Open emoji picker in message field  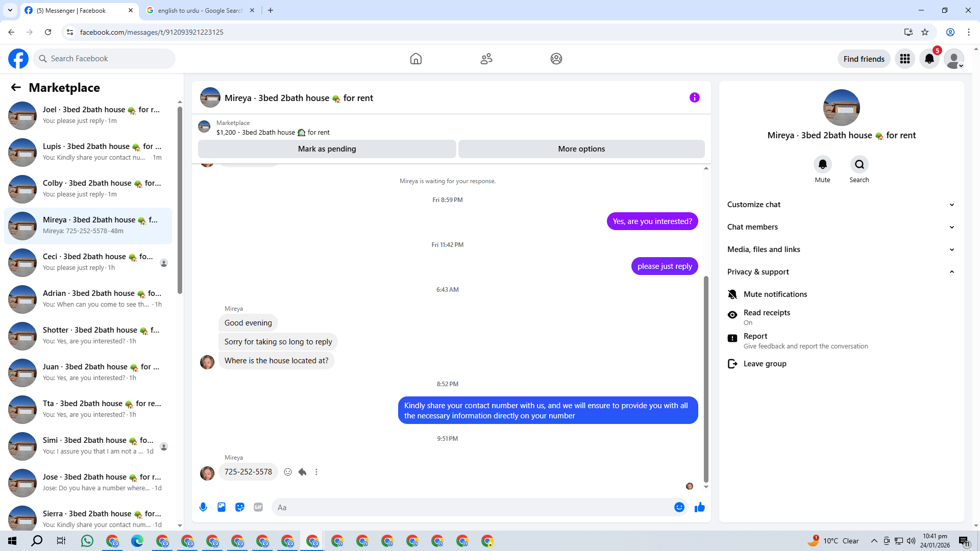[679, 507]
